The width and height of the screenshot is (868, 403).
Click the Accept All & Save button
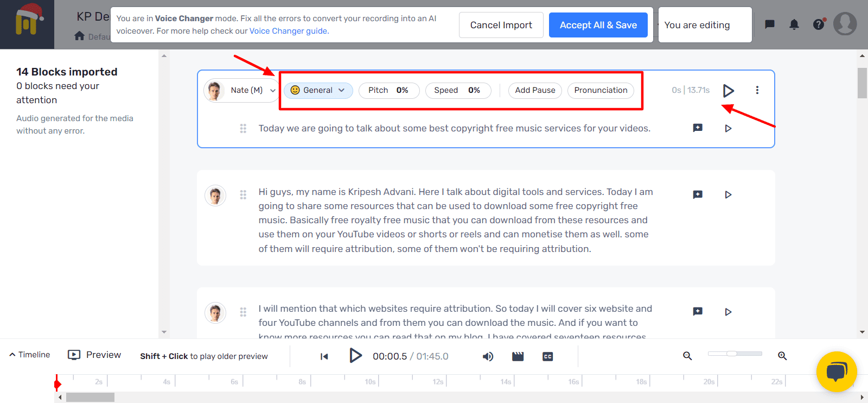tap(598, 25)
